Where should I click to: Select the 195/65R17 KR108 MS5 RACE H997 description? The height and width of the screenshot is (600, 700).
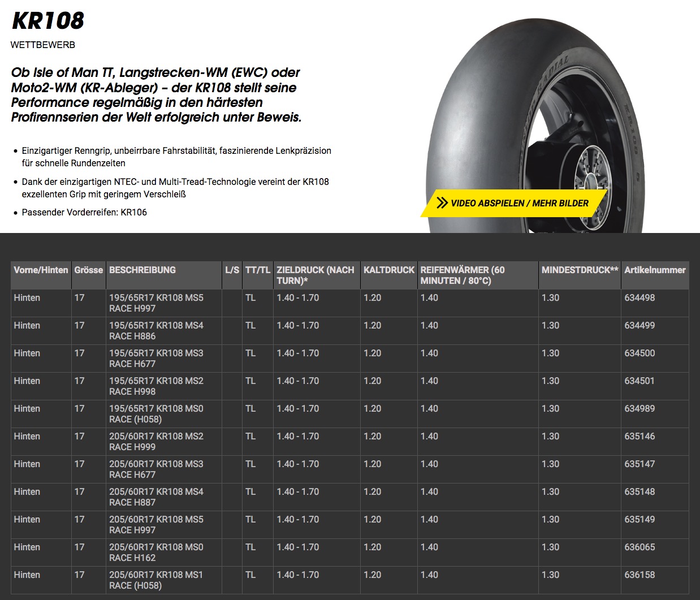(156, 303)
